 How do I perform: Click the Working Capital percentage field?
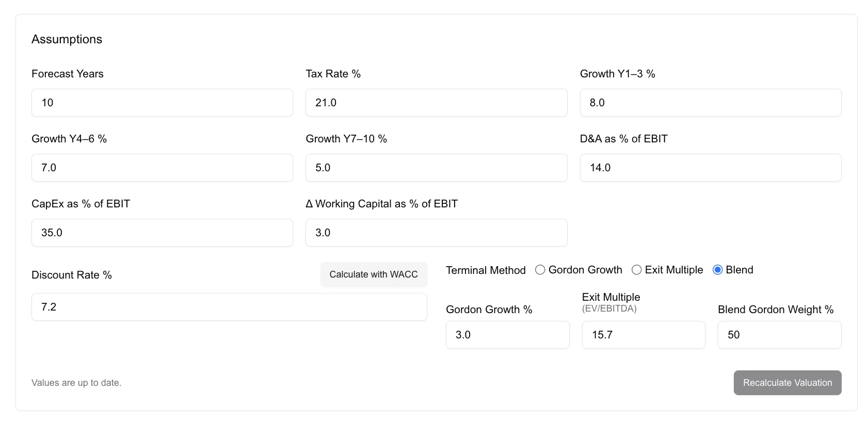tap(436, 233)
